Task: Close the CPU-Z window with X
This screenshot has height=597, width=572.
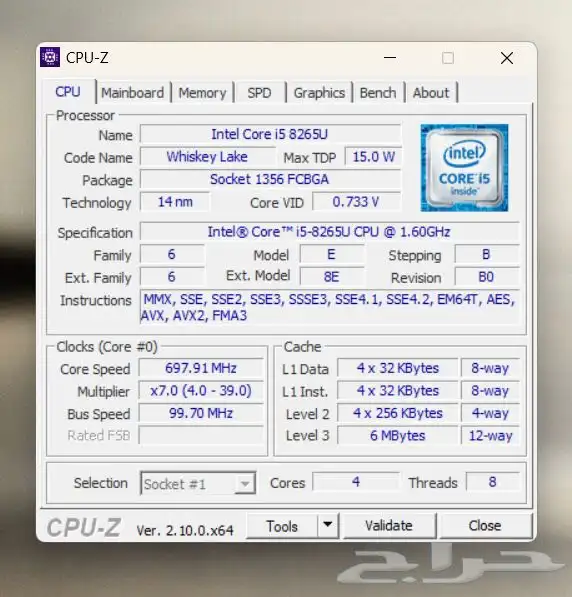Action: (507, 58)
